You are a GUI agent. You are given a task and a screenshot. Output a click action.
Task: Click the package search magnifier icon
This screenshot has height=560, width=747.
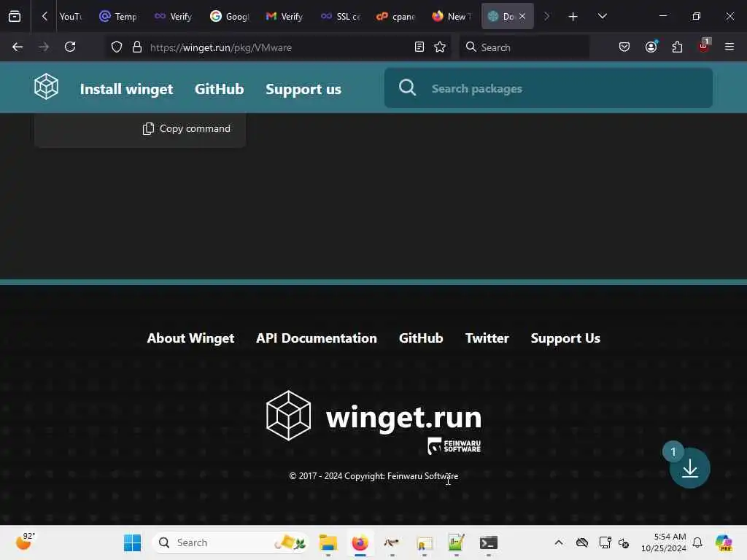[x=407, y=88]
